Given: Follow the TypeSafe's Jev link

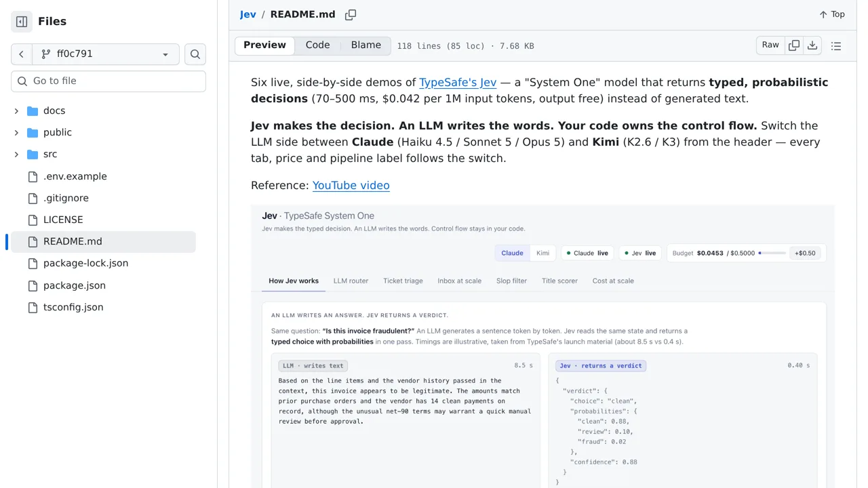Looking at the screenshot, I should [458, 82].
